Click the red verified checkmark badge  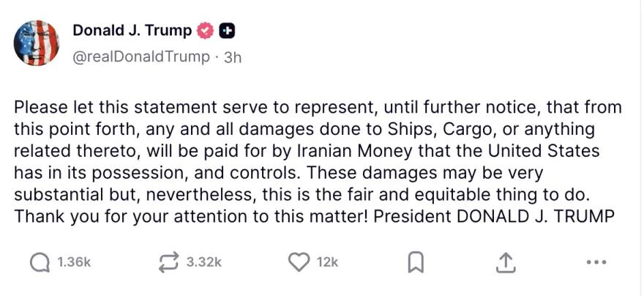[206, 31]
